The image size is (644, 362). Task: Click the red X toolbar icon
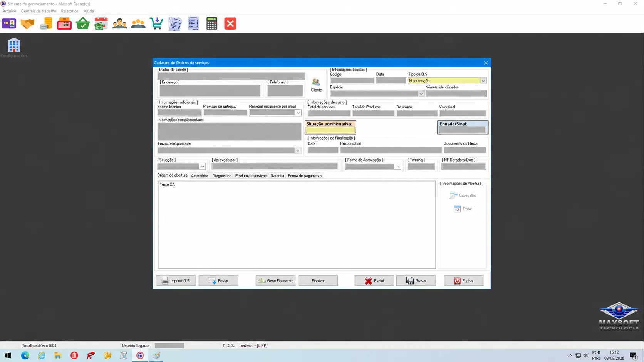tap(230, 24)
